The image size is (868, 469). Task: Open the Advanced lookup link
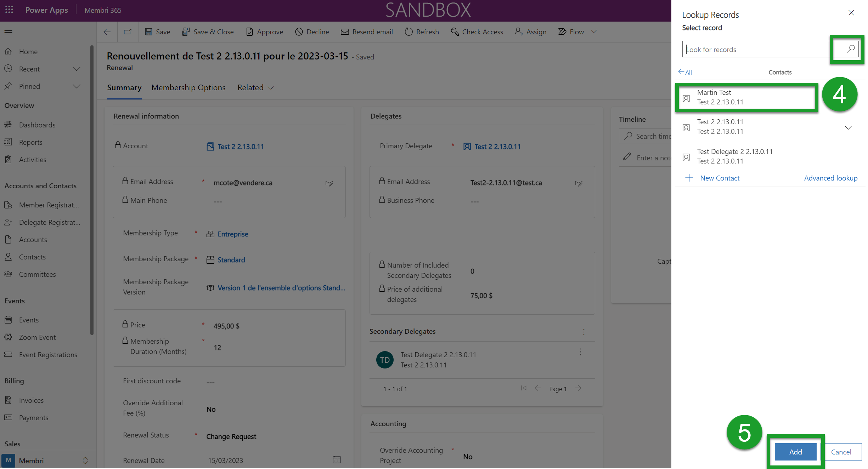(x=830, y=178)
